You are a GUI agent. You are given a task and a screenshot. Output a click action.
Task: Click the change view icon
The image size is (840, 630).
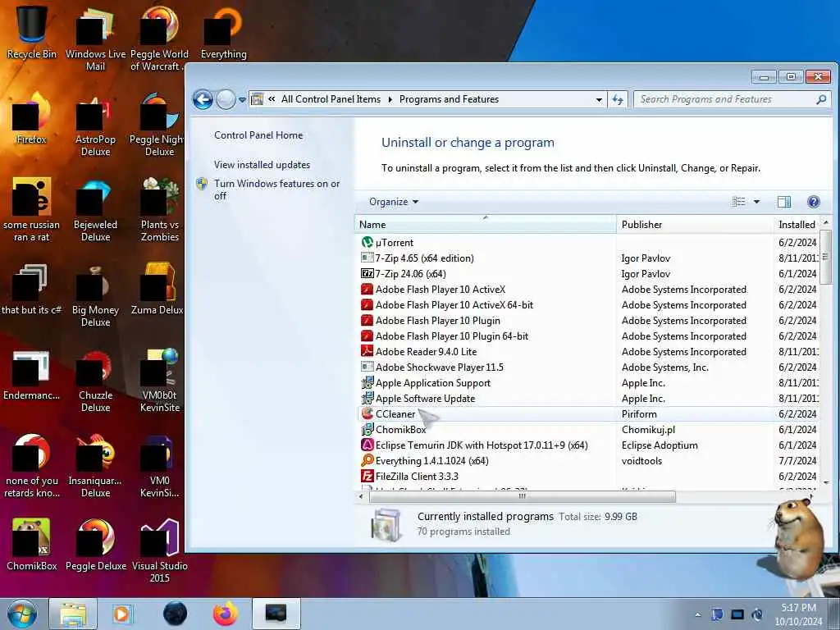coord(739,202)
